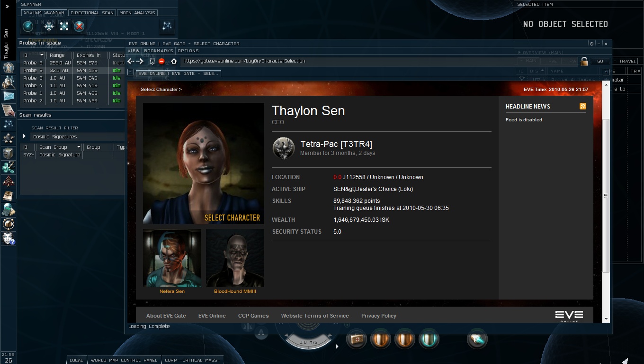The image size is (644, 364).
Task: Go back in the in-game browser
Action: [x=131, y=61]
